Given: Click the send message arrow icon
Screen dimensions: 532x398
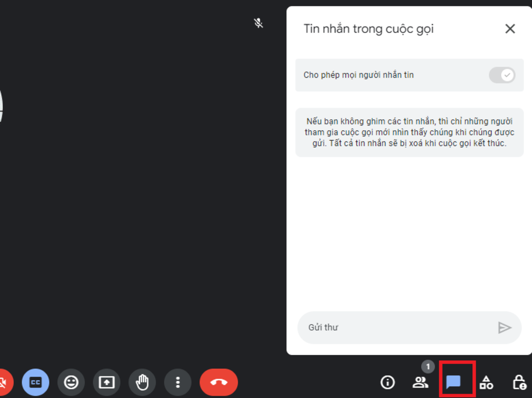Looking at the screenshot, I should tap(504, 328).
